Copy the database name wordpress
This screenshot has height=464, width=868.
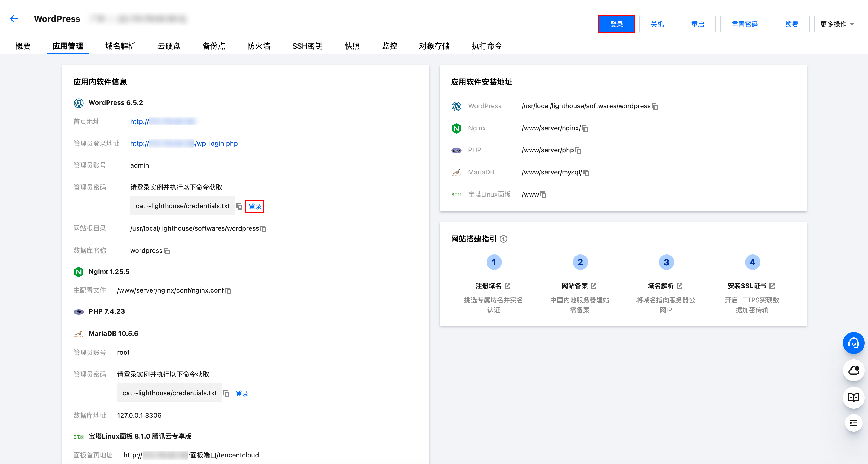167,251
